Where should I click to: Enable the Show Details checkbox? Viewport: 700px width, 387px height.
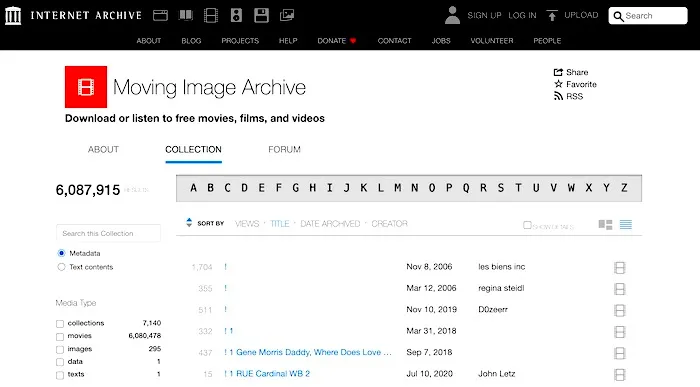point(527,225)
